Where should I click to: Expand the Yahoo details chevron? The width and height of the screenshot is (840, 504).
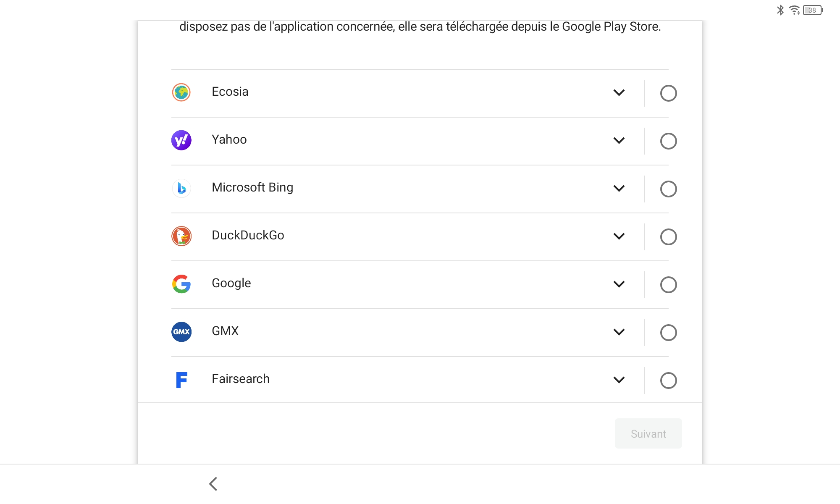(619, 140)
